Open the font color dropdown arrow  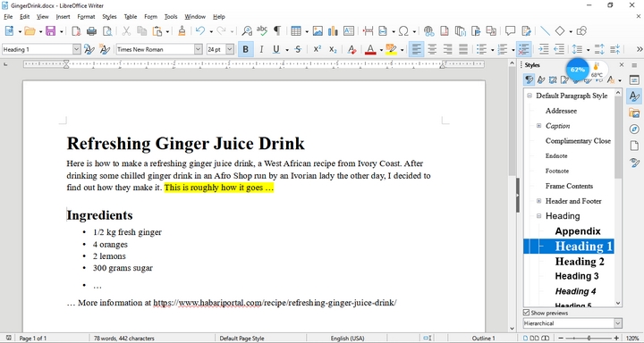pyautogui.click(x=381, y=50)
